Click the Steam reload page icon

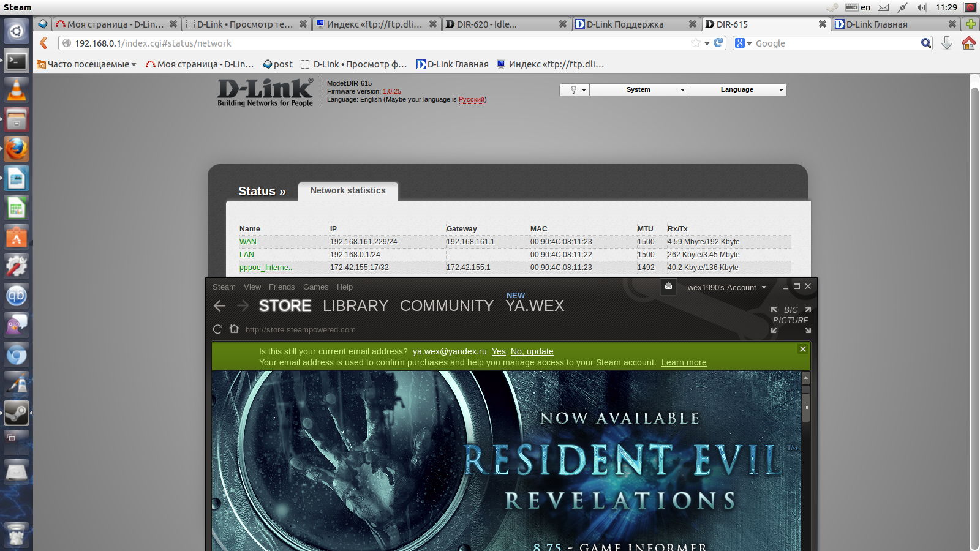(217, 329)
